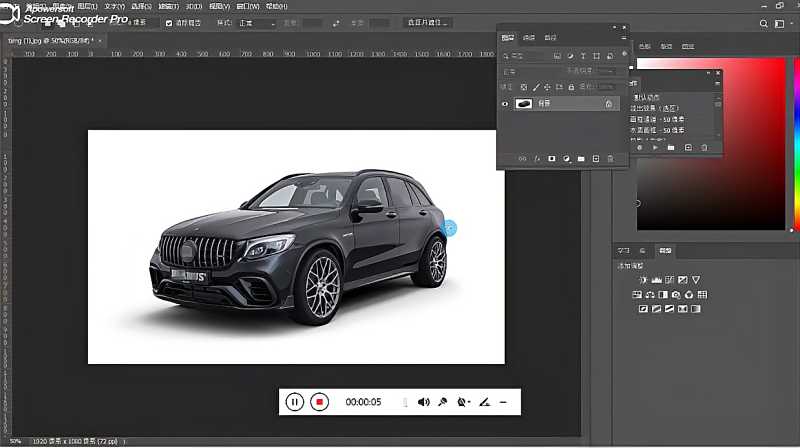Viewport: 800px width, 448px height.
Task: Click add layer style fx icon
Action: click(x=537, y=159)
